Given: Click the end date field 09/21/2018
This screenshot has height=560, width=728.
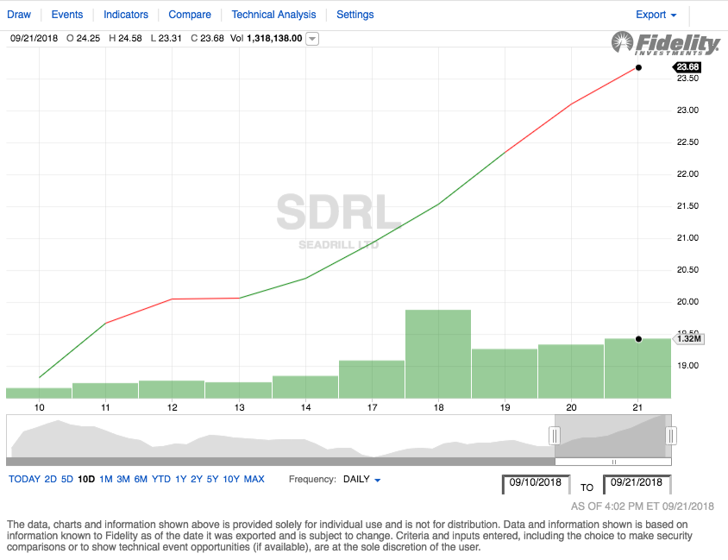Looking at the screenshot, I should 637,484.
